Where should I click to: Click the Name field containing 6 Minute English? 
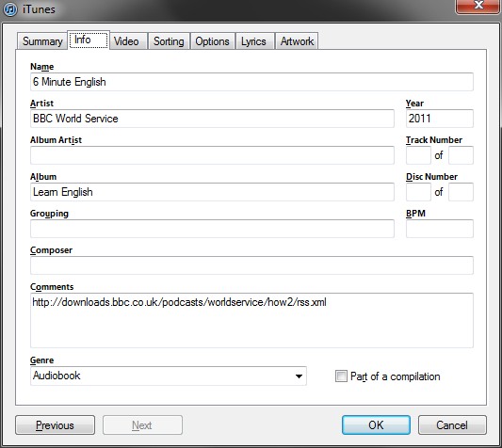point(251,82)
